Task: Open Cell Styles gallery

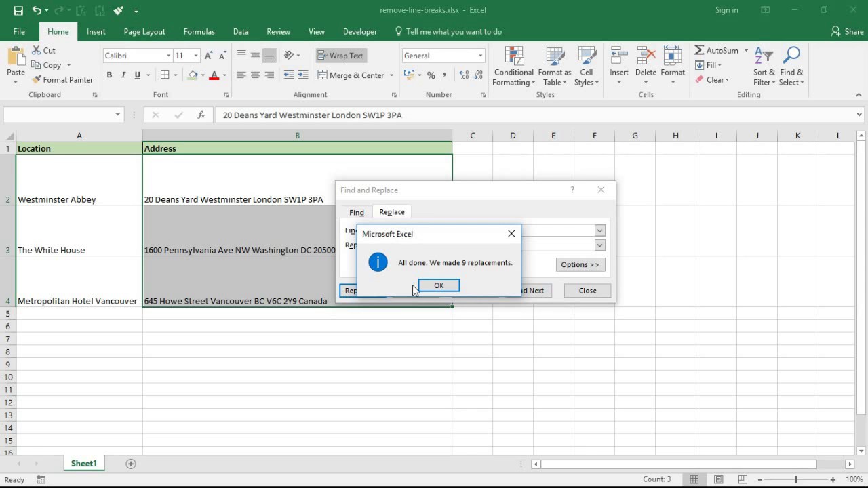Action: coord(587,66)
